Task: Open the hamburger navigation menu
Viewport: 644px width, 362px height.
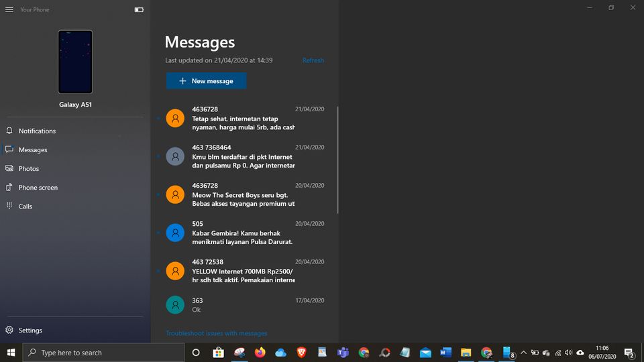Action: pos(9,9)
